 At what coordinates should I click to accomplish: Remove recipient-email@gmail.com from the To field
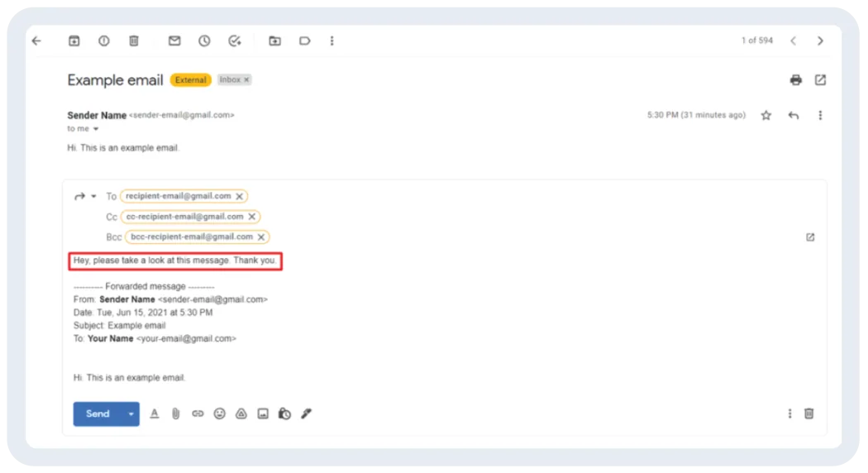click(239, 197)
